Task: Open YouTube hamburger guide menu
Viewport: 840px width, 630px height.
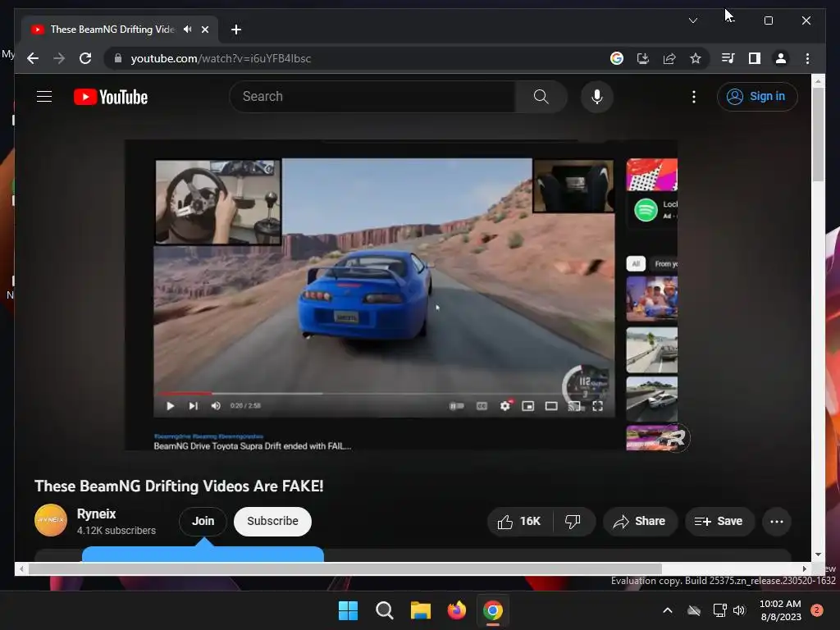Action: 44,97
